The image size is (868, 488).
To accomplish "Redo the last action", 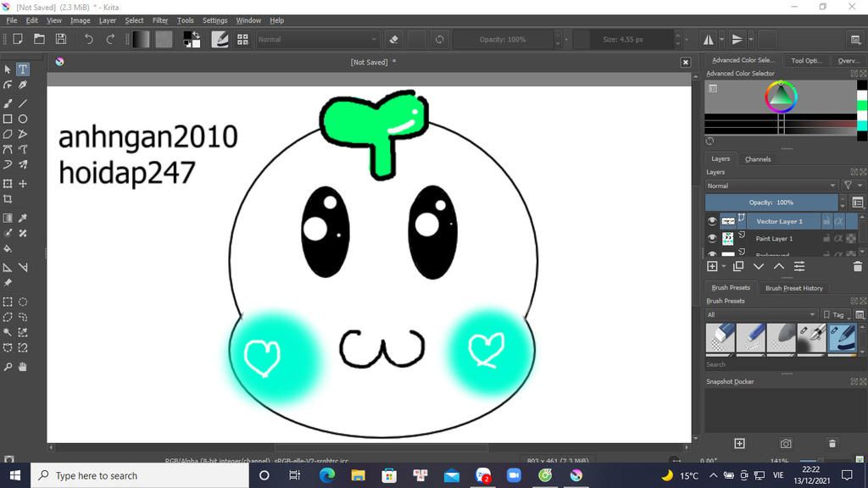I will tap(110, 39).
